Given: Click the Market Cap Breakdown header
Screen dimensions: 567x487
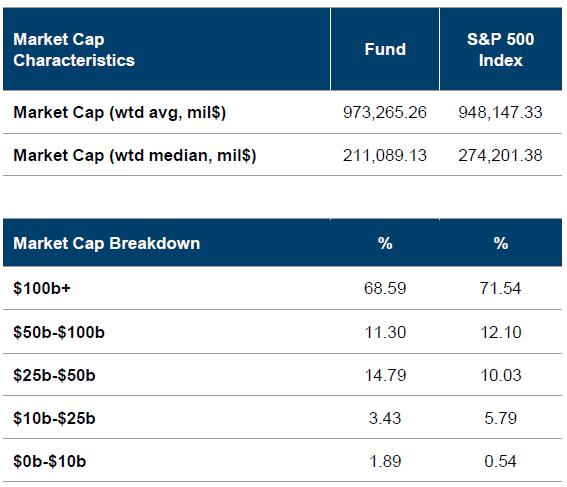Looking at the screenshot, I should click(107, 243).
